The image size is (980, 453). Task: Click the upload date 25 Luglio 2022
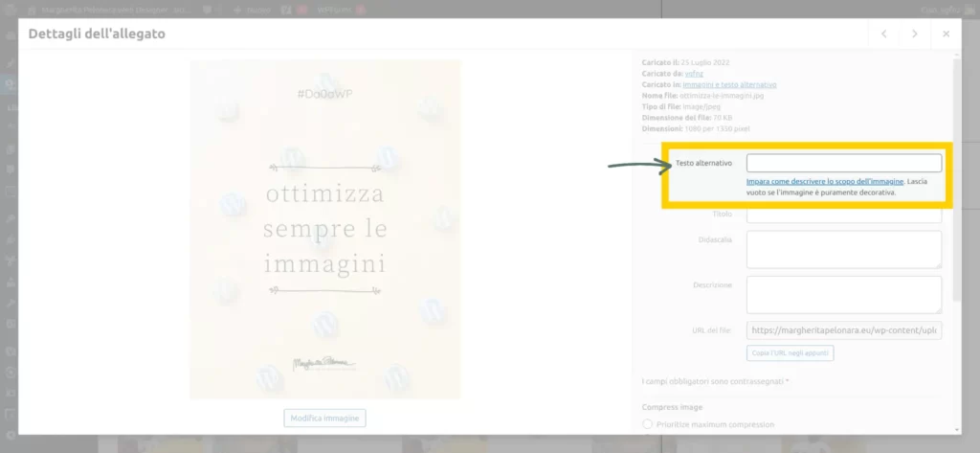pyautogui.click(x=705, y=62)
